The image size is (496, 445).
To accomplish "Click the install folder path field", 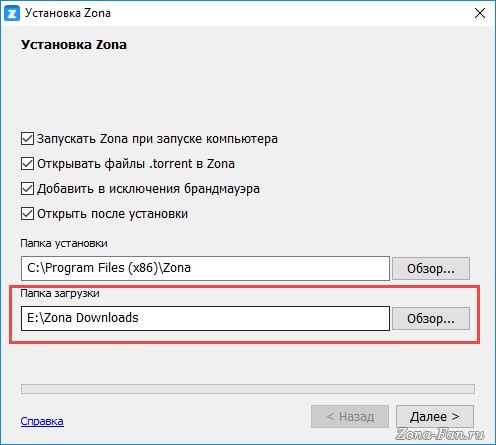I will [x=205, y=268].
